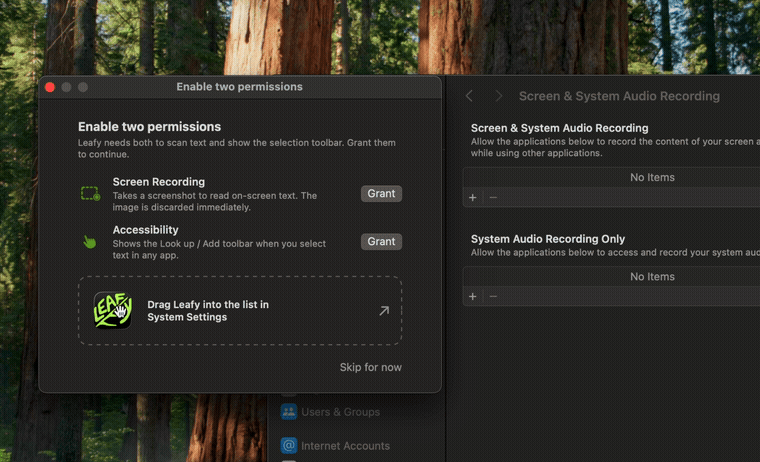This screenshot has height=462, width=760.
Task: Click "System Audio Recording Only" section heading
Action: click(548, 239)
